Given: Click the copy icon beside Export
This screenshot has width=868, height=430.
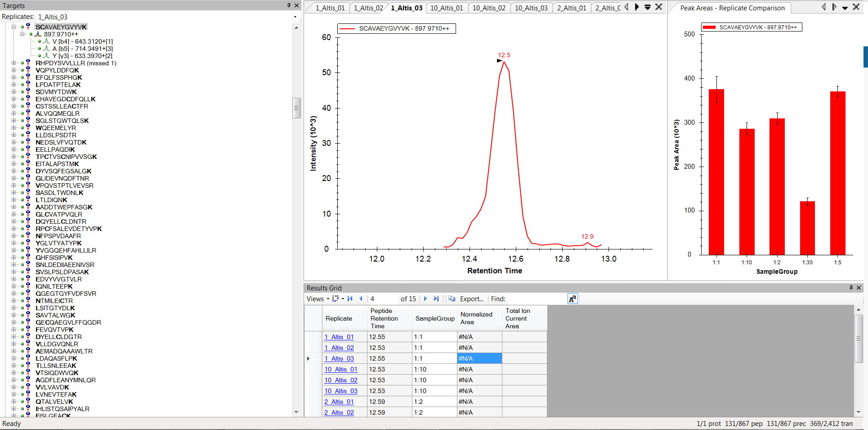Looking at the screenshot, I should click(x=452, y=299).
